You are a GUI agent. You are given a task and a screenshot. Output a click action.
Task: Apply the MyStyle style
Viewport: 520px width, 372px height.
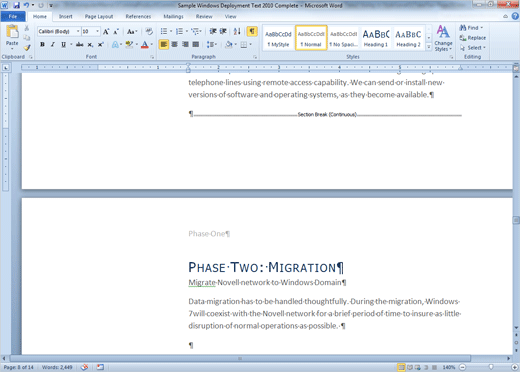(x=278, y=38)
